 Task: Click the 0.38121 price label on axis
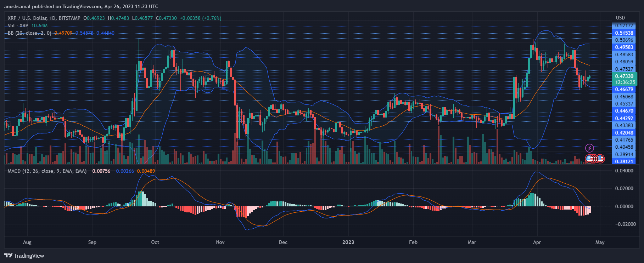624,161
